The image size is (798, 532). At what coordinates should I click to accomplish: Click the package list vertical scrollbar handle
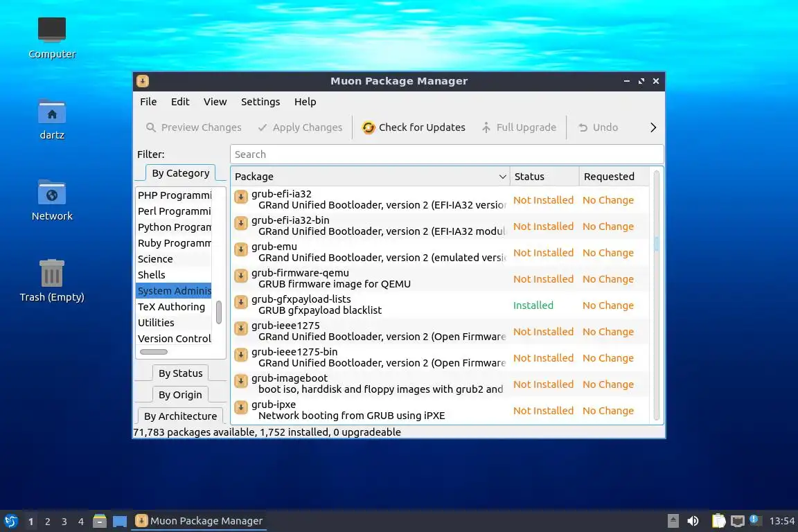[x=657, y=244]
